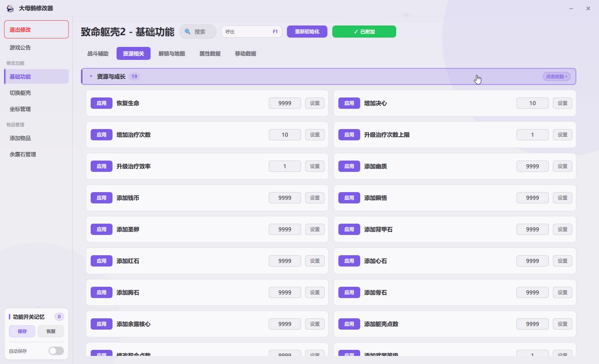Click the search magnifier icon
Image resolution: width=599 pixels, height=364 pixels.
[187, 32]
